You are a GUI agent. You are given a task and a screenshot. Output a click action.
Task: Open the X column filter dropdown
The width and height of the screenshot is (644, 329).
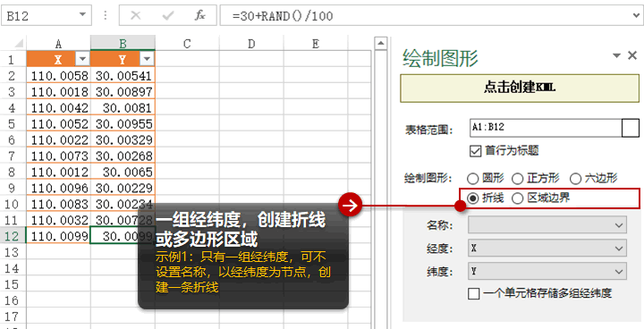click(82, 59)
